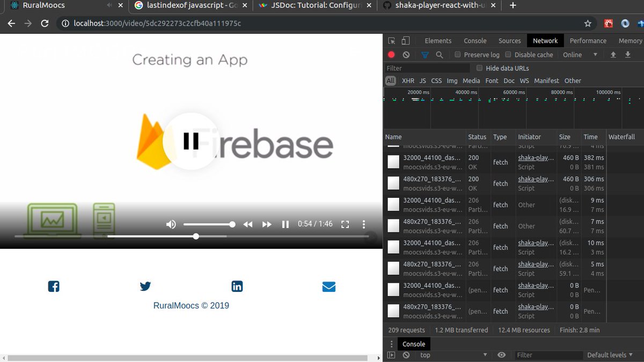Click the import HAR upload icon
This screenshot has width=644, height=362.
click(613, 55)
